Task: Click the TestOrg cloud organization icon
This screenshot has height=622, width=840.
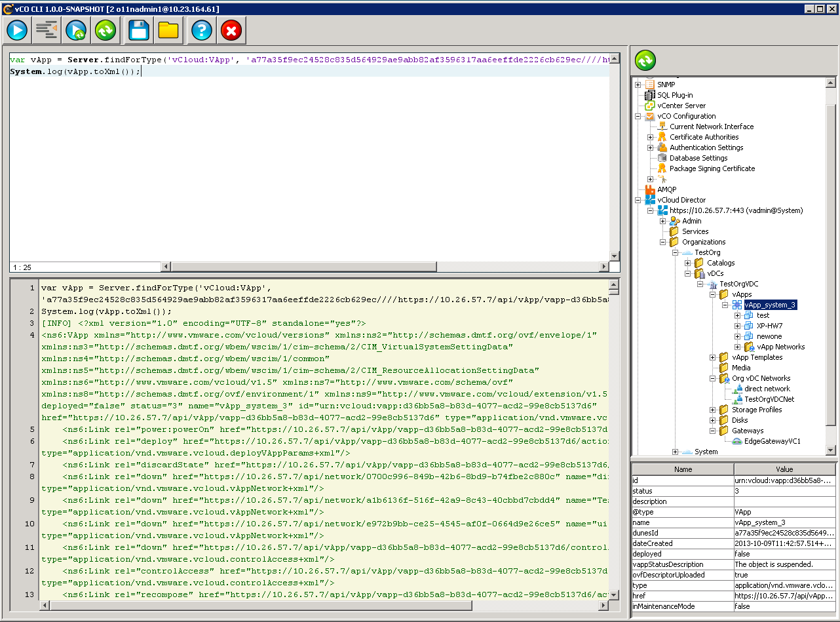Action: [x=687, y=252]
